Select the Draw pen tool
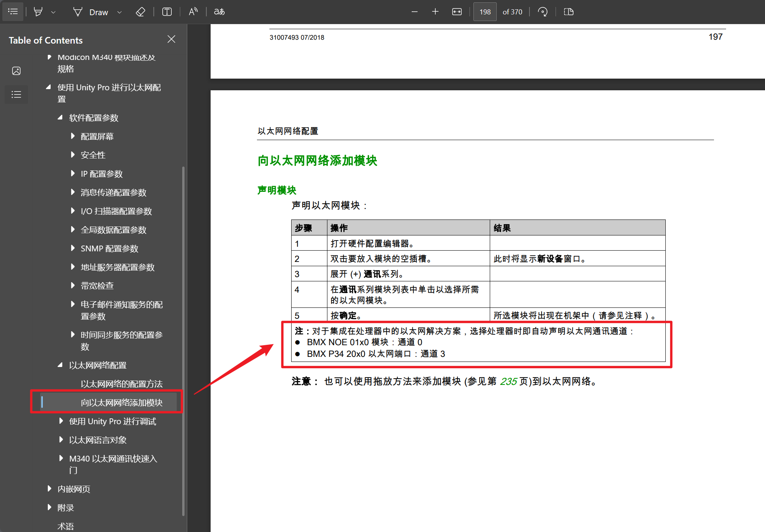 (90, 12)
